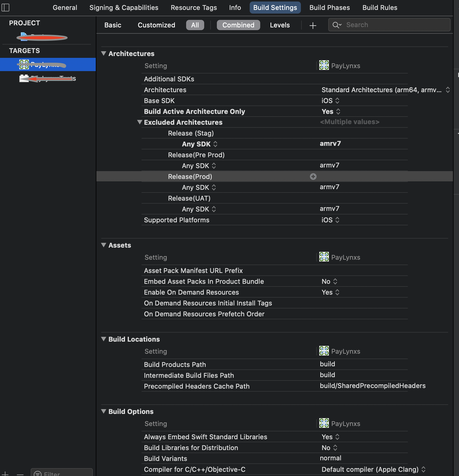Click the PayLynxs icon in Assets header
The image size is (459, 476).
pyautogui.click(x=324, y=257)
